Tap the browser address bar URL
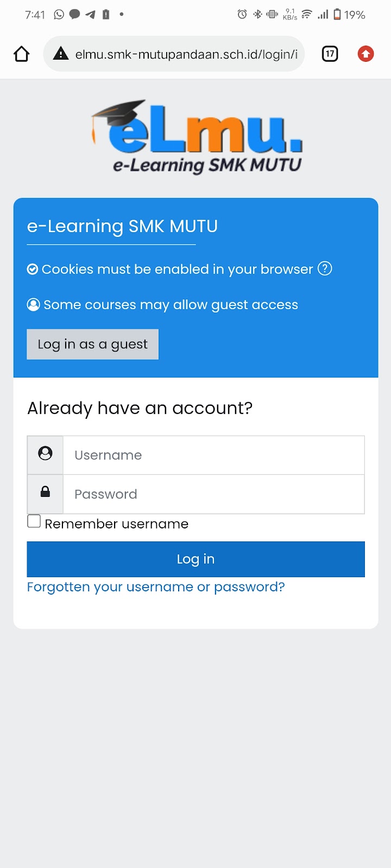This screenshot has height=868, width=391. [186, 54]
